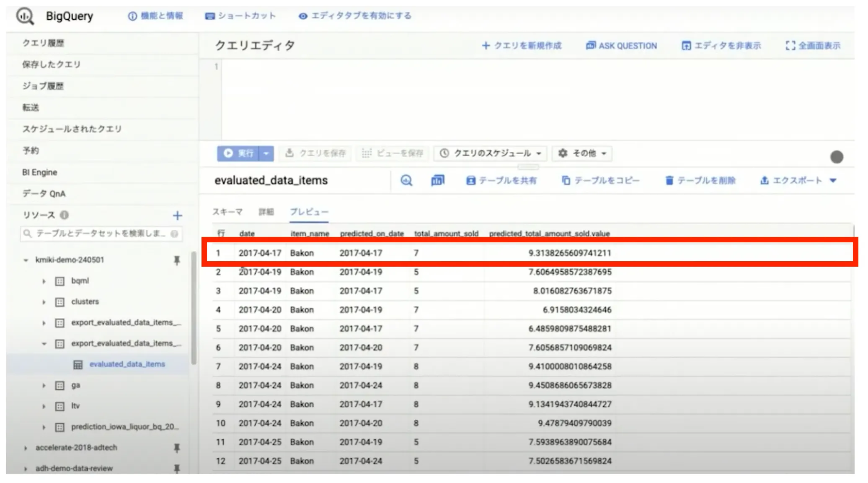Click the ltv dataset icon

[x=60, y=406]
